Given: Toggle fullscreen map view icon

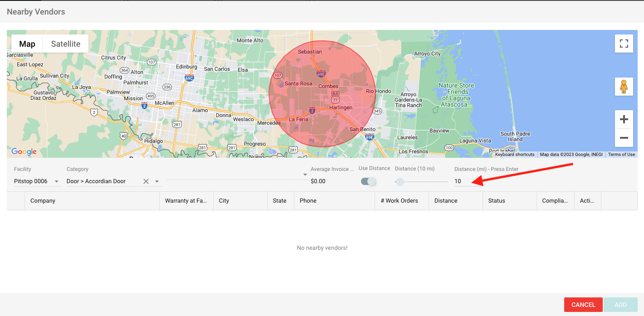Looking at the screenshot, I should 624,44.
